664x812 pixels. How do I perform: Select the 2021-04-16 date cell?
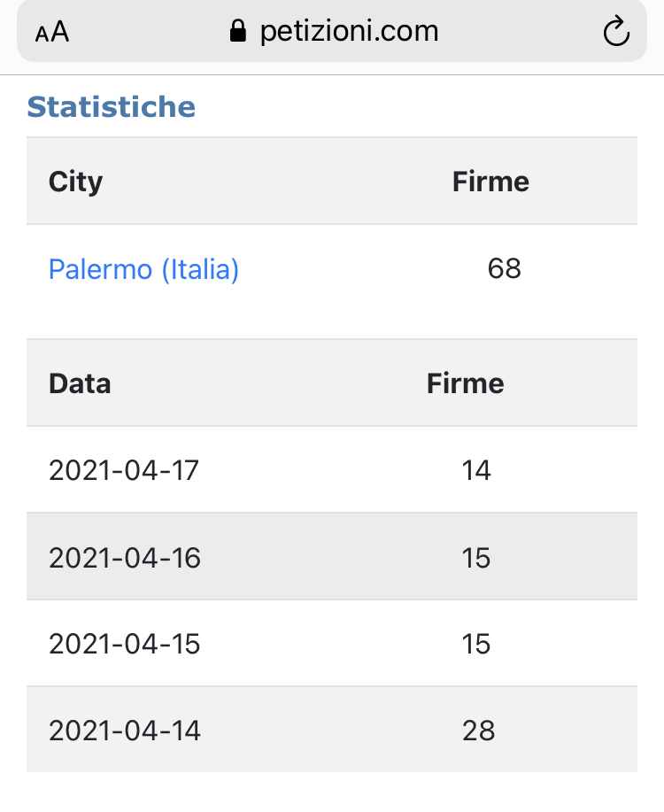pyautogui.click(x=124, y=558)
